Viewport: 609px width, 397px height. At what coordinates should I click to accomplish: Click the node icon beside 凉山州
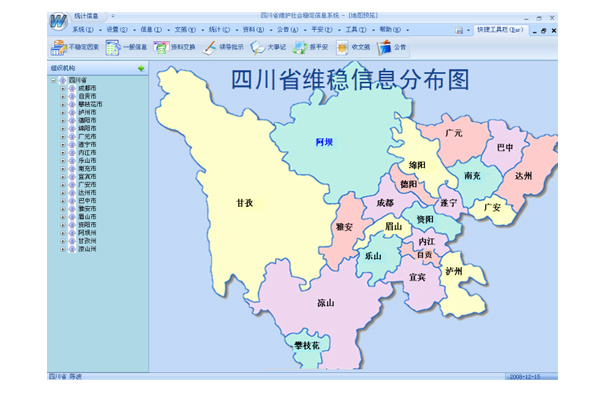point(72,249)
